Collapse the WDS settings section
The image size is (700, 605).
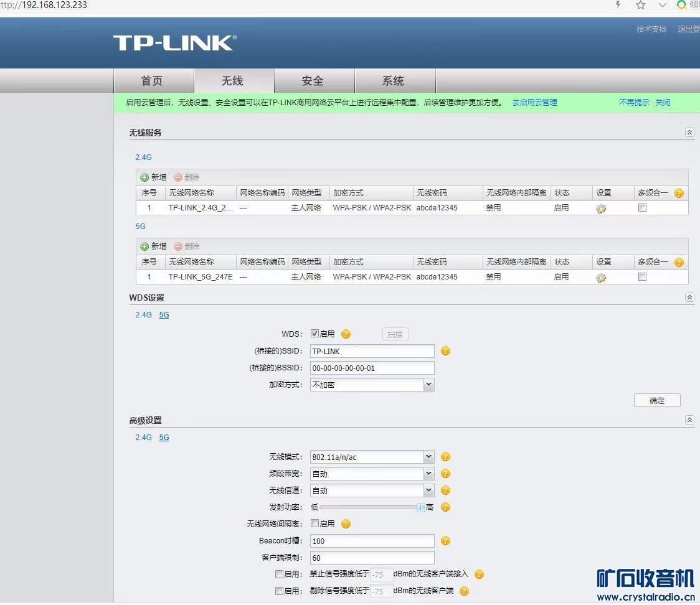pyautogui.click(x=690, y=298)
